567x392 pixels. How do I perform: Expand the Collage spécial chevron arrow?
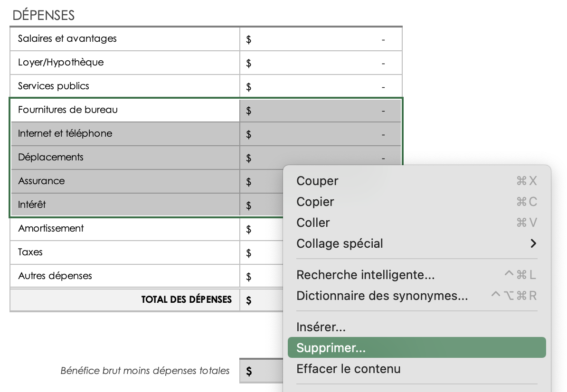point(534,243)
